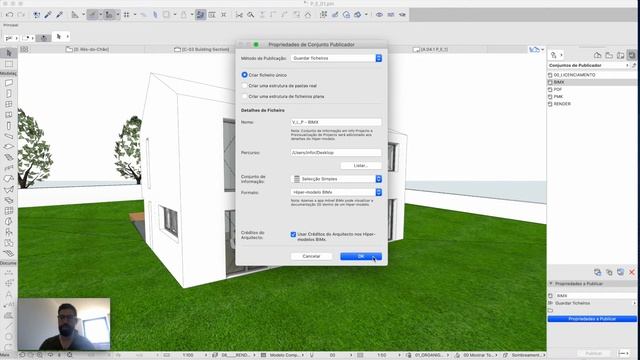Select the Arrow tool in toolbox
The image size is (640, 360).
[x=9, y=53]
